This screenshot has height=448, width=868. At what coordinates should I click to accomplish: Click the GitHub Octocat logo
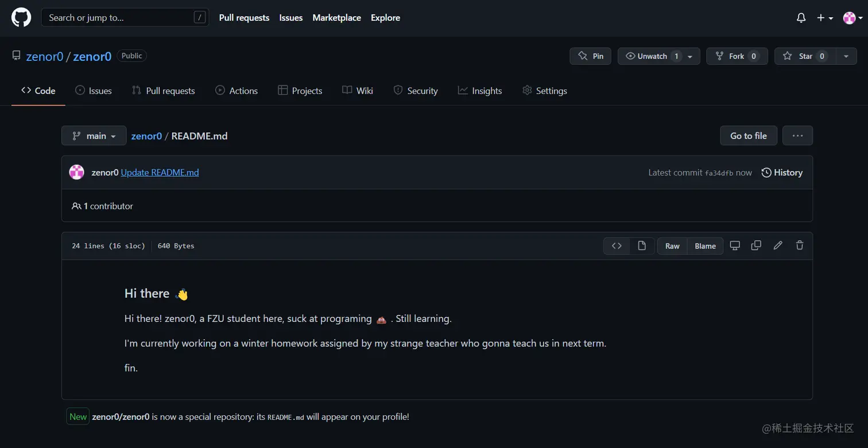(x=21, y=18)
